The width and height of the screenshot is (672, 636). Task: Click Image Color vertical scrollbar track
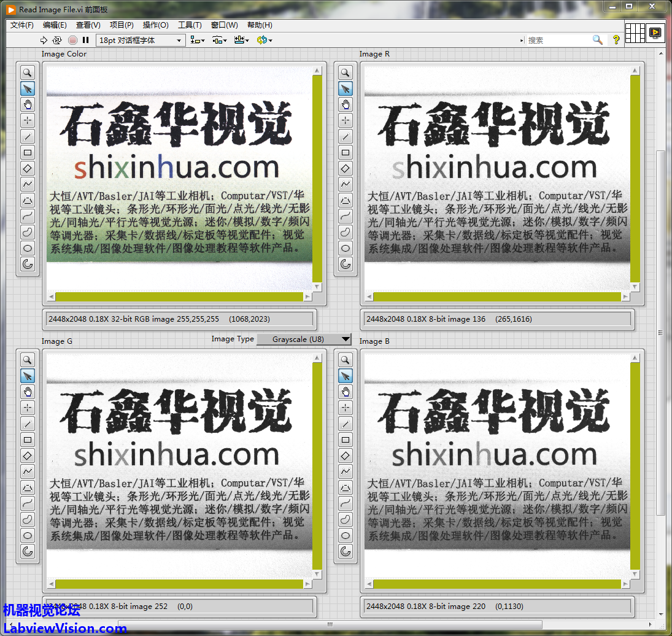(x=317, y=179)
